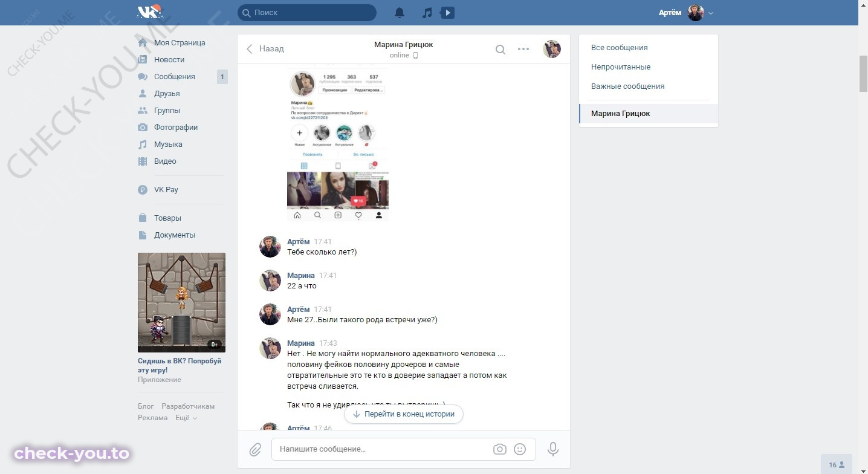
Task: Open the Instagram screenshot attachment
Action: click(x=338, y=143)
